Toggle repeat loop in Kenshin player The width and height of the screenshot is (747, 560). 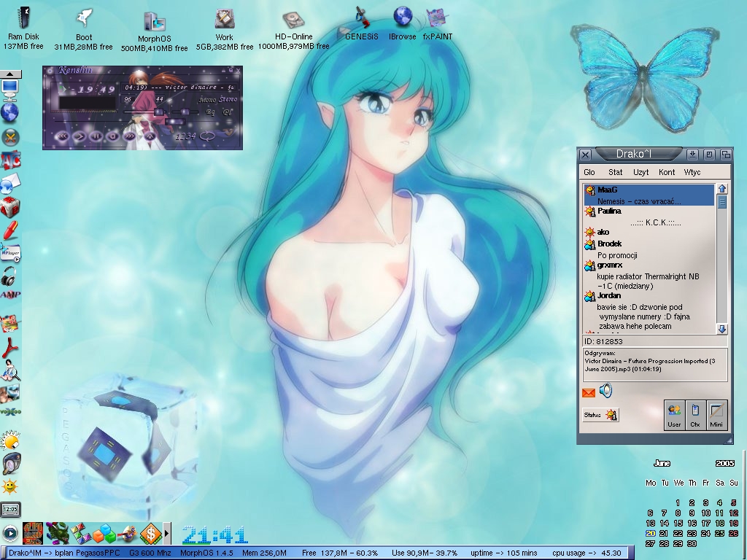[208, 136]
